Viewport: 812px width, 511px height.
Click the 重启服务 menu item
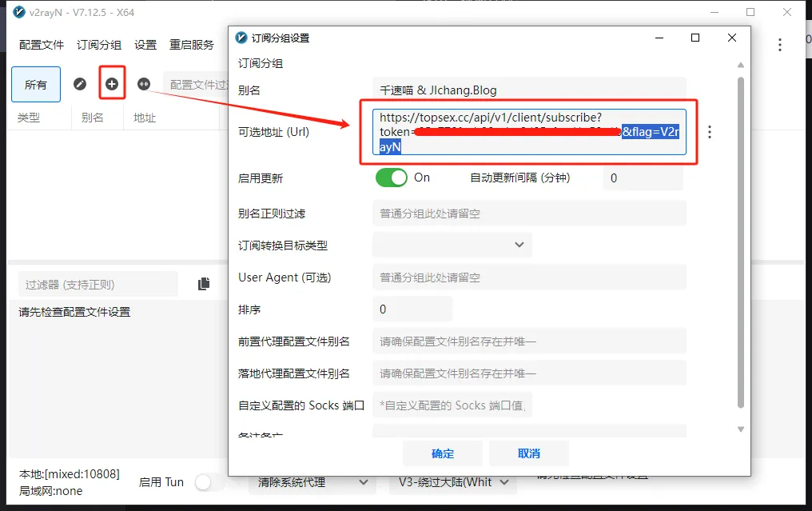pyautogui.click(x=192, y=45)
